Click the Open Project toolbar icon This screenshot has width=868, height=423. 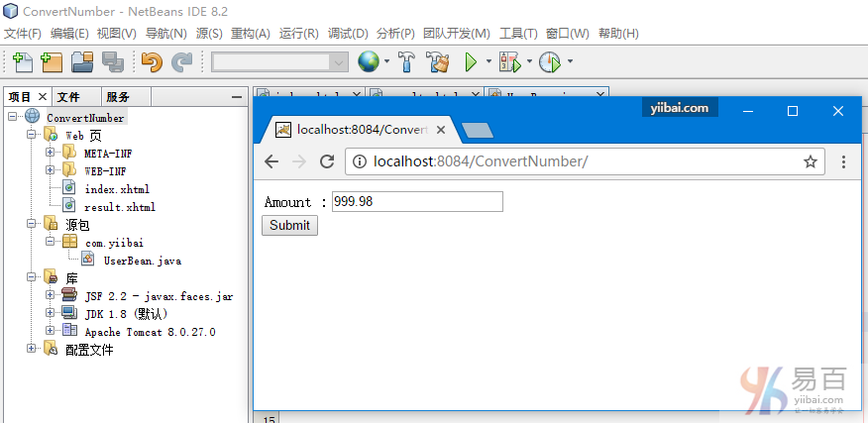[82, 62]
